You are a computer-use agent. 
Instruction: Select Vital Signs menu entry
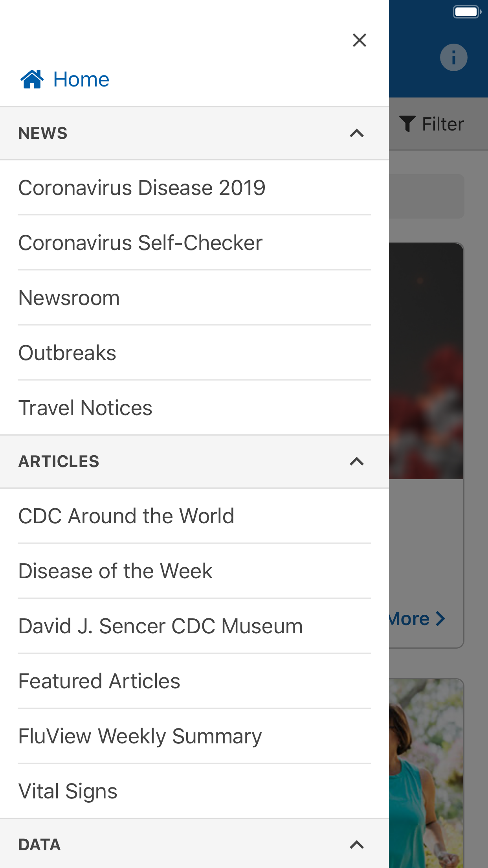(x=68, y=791)
